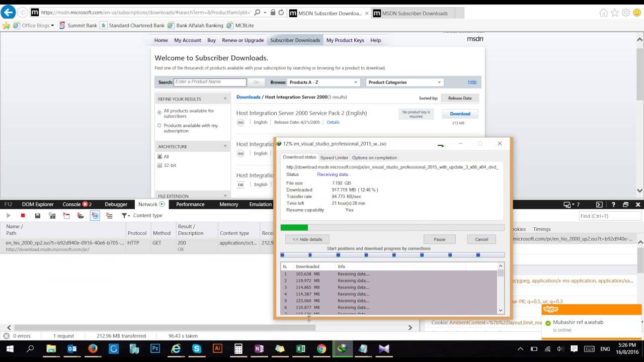644x362 pixels.
Task: Open Chrome from the taskbar
Action: (321, 348)
